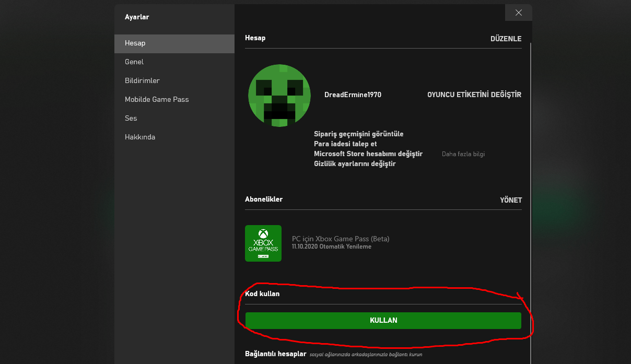Click Microsoft Store hesabımı değiştir
Image resolution: width=631 pixels, height=364 pixels.
(368, 154)
